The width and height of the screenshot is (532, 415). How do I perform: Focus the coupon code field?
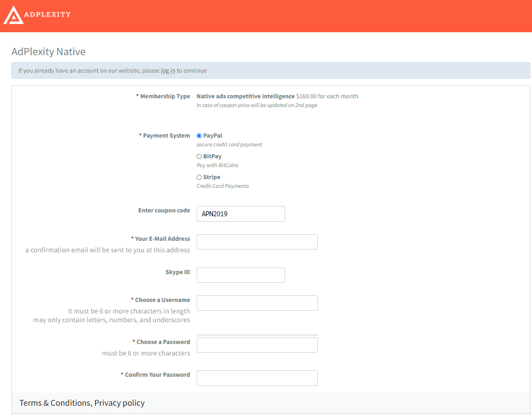coord(240,214)
